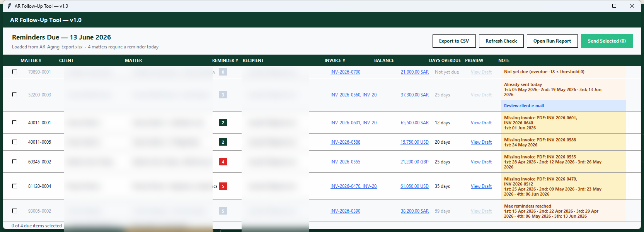
Task: Click CLIENT column header
Action: point(66,60)
